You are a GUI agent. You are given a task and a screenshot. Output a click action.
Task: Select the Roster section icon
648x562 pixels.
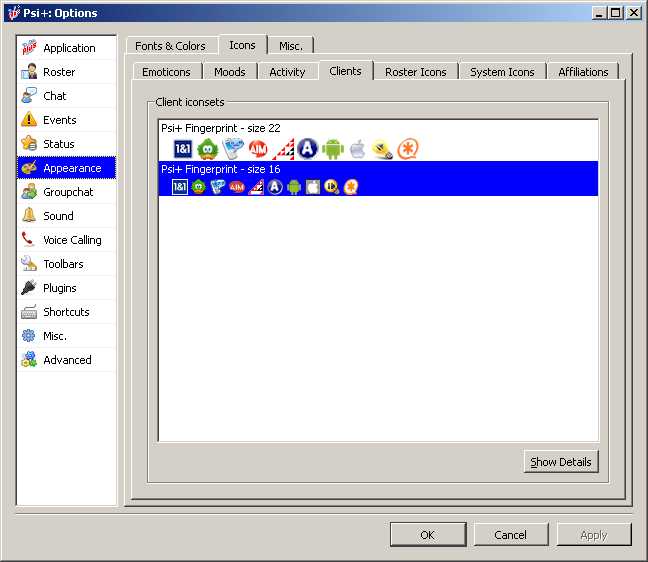coord(29,72)
